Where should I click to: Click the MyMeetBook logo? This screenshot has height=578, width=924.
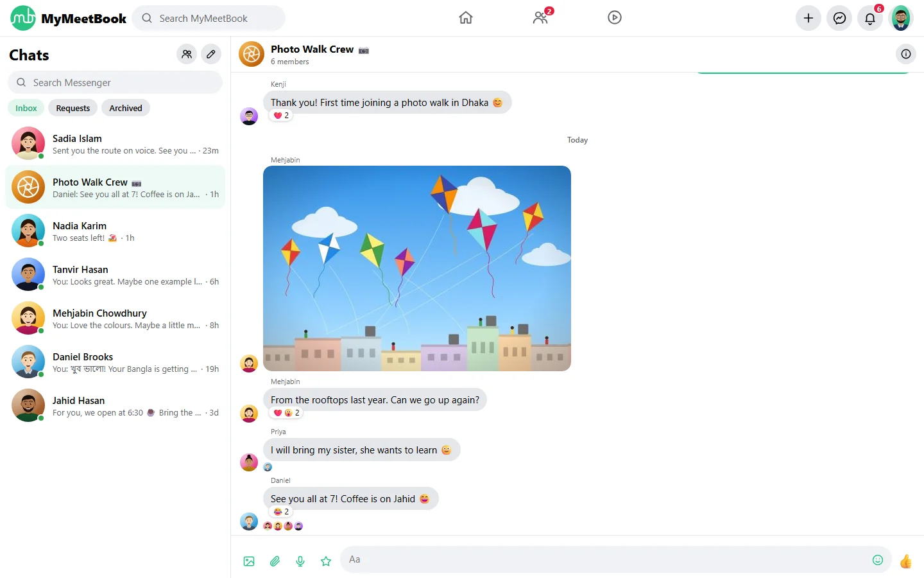pos(69,18)
